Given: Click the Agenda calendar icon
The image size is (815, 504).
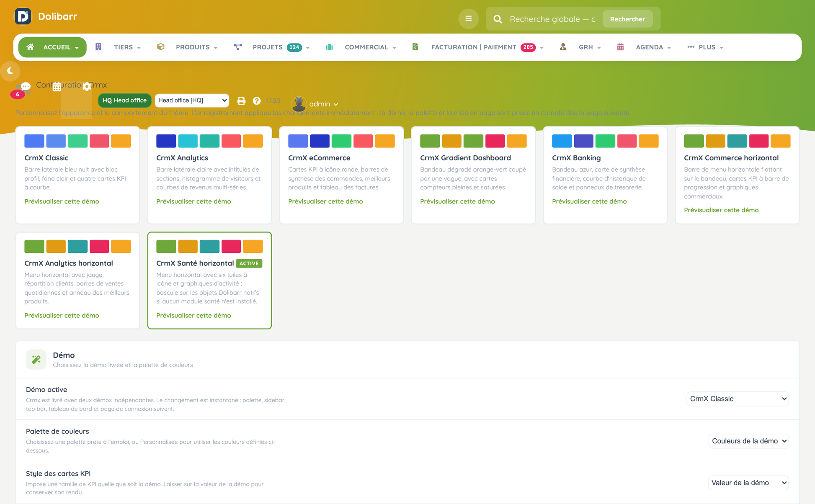Looking at the screenshot, I should coord(620,47).
